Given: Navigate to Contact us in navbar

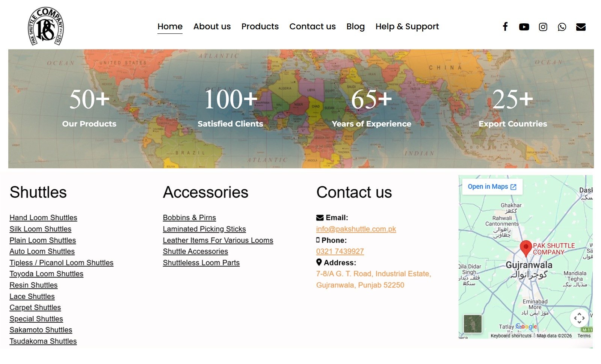Looking at the screenshot, I should click(x=313, y=27).
